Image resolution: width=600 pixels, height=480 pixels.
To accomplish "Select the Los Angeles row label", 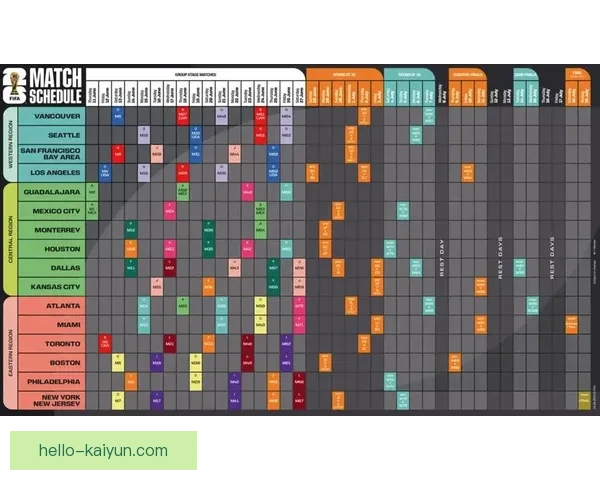I will coord(51,172).
